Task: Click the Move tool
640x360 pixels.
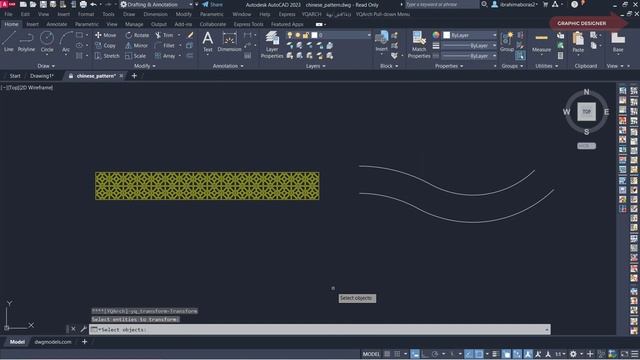Action: [106, 35]
